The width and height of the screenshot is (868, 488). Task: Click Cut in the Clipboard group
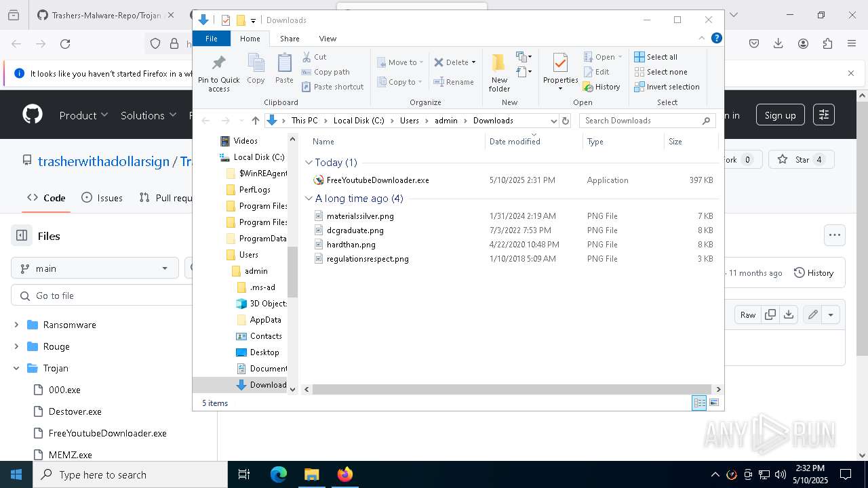pyautogui.click(x=314, y=57)
